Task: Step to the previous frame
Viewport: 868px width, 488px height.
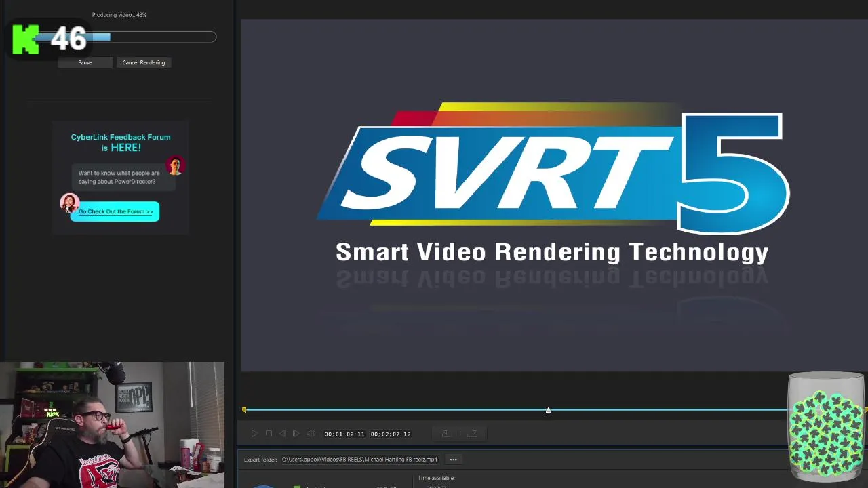Action: (283, 434)
